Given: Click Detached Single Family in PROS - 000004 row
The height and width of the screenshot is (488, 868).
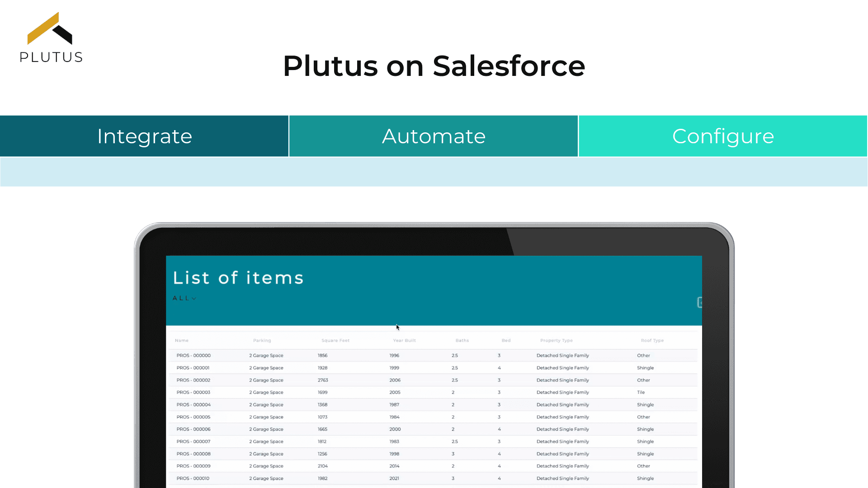Looking at the screenshot, I should [563, 405].
